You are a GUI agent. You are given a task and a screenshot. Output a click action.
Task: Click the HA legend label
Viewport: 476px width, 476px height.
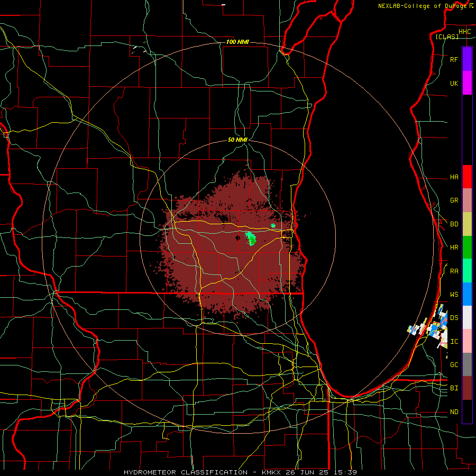click(454, 177)
